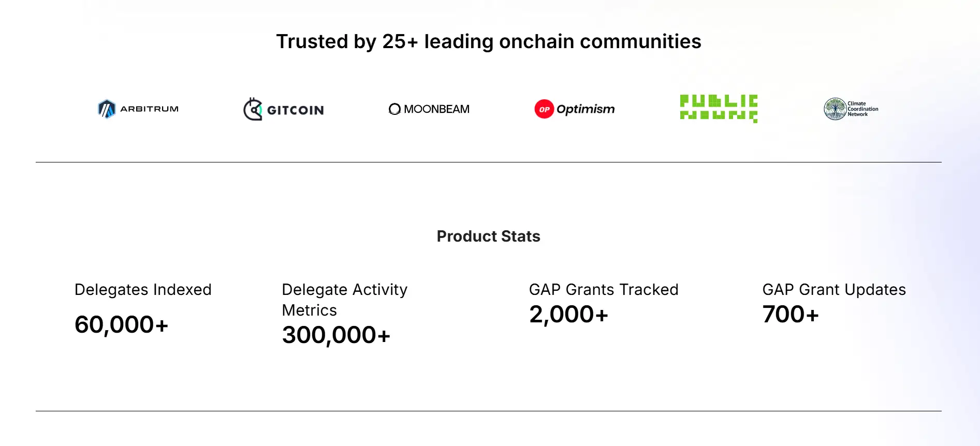Click the 'Trusted by 25+ leading onchain communities' heading
980x446 pixels.
coord(489,41)
